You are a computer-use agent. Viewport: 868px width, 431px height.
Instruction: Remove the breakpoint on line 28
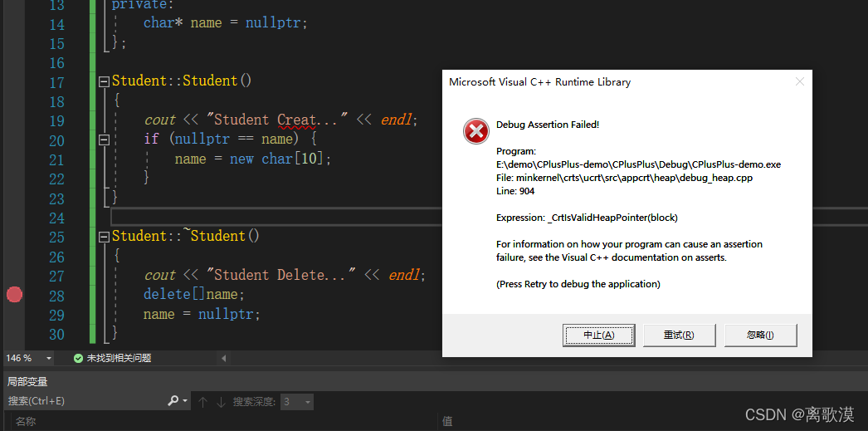coord(14,295)
